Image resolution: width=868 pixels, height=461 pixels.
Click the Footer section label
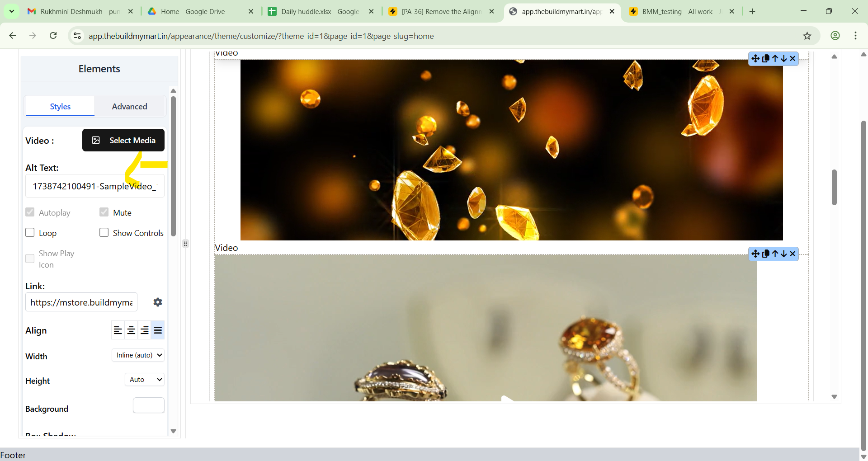pos(13,455)
